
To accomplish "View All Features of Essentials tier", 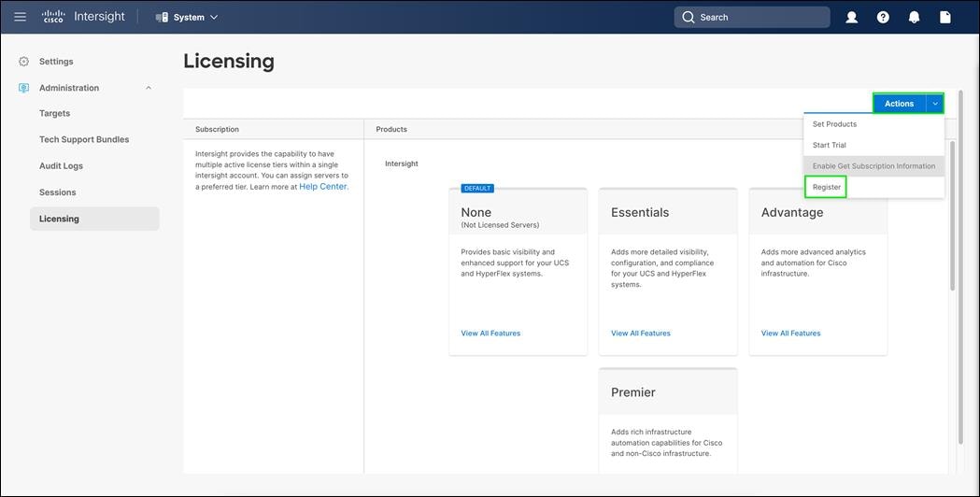I will [x=641, y=334].
